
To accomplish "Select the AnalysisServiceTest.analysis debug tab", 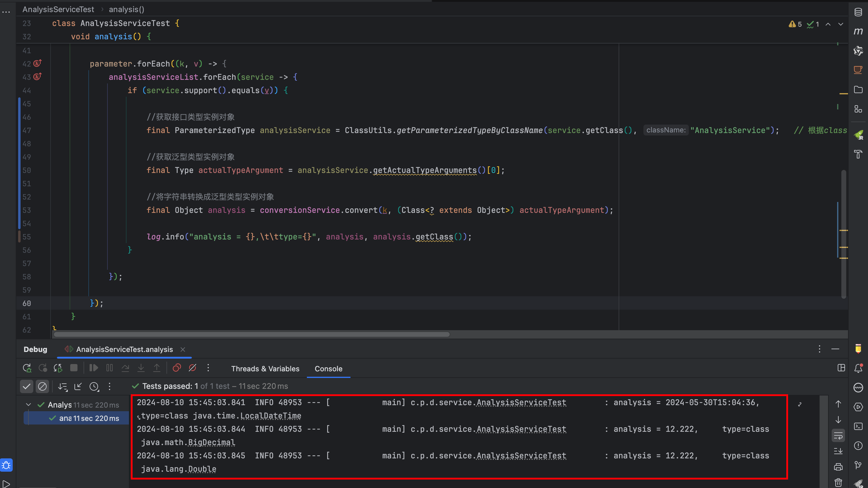I will [124, 349].
